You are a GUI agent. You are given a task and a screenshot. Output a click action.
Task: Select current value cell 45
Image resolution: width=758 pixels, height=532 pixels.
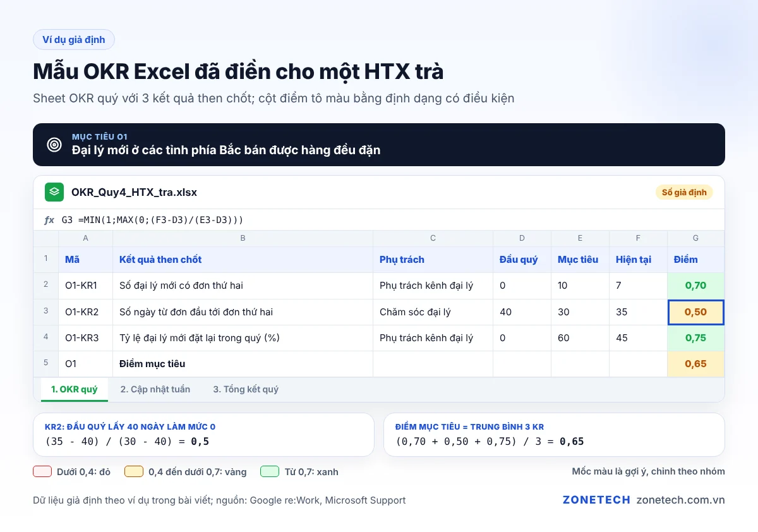point(638,338)
